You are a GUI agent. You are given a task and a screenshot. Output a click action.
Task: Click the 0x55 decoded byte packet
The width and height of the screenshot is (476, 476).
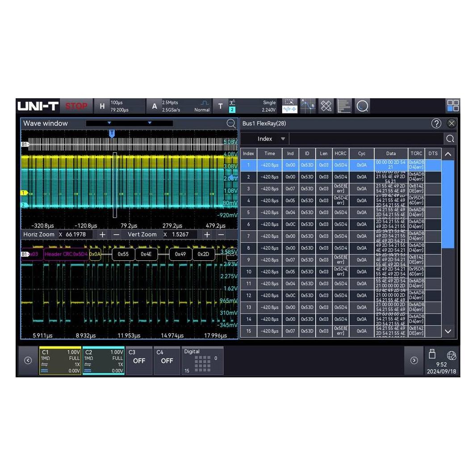(x=123, y=254)
